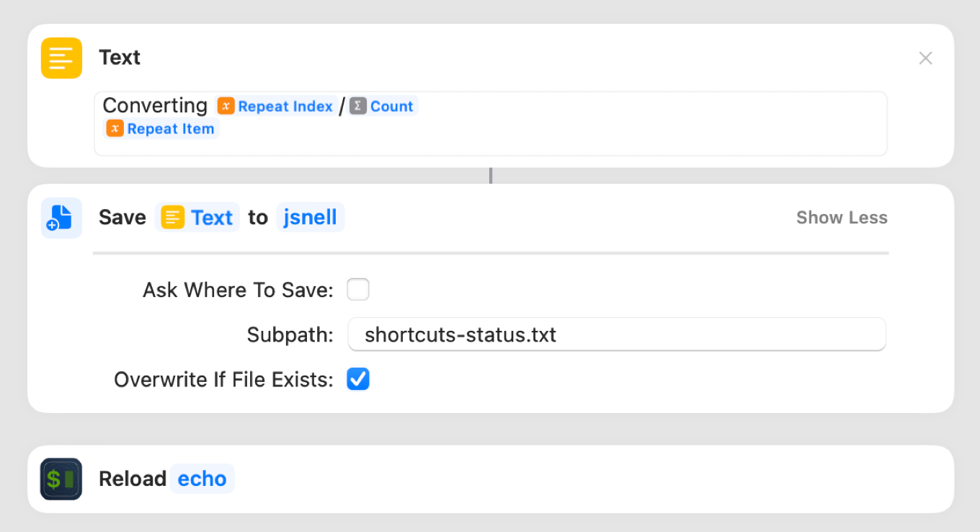
Task: Click the gray Count sigma icon
Action: point(358,107)
